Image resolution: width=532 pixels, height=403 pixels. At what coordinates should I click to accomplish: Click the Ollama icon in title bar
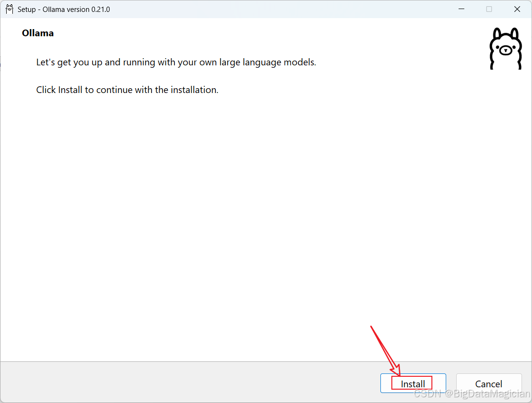coord(10,9)
